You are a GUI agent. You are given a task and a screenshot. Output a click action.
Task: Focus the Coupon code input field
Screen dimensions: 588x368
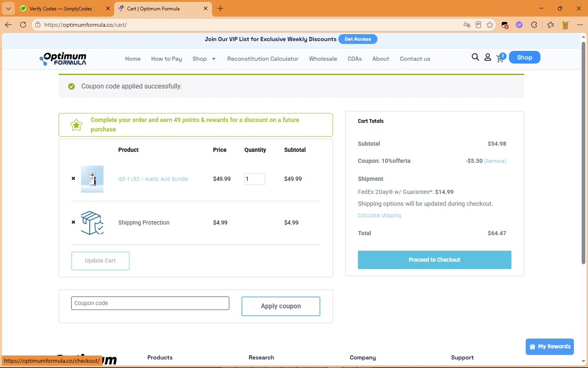coord(150,303)
